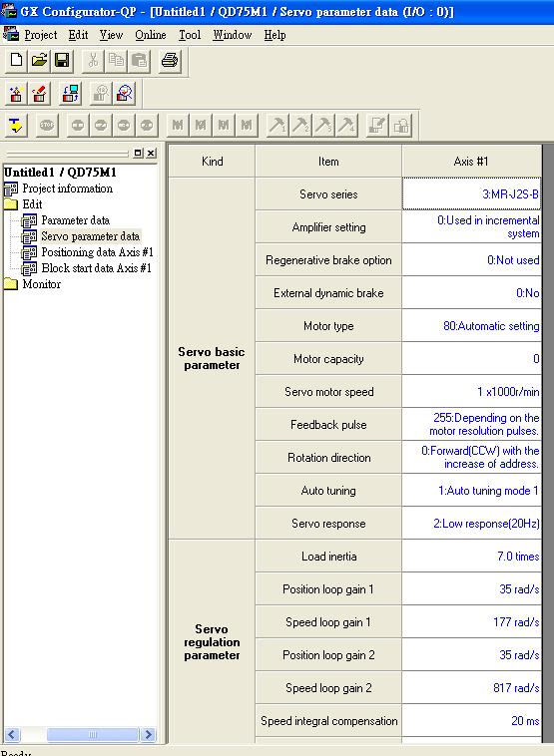Open Parameter data tree item
The image size is (554, 756).
tap(75, 220)
